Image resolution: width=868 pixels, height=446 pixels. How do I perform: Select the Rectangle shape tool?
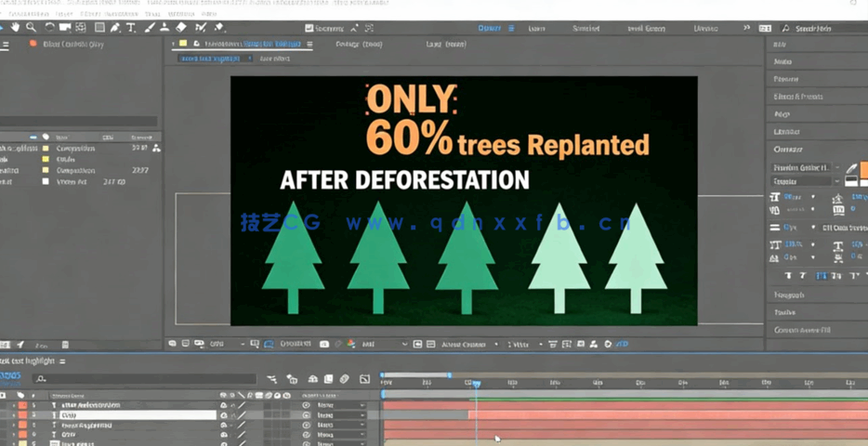[x=99, y=28]
